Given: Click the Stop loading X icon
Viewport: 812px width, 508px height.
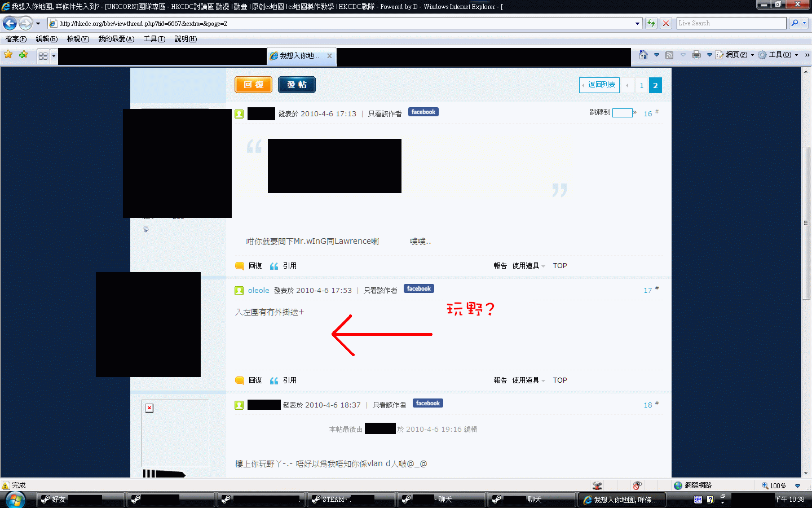Looking at the screenshot, I should pos(666,23).
